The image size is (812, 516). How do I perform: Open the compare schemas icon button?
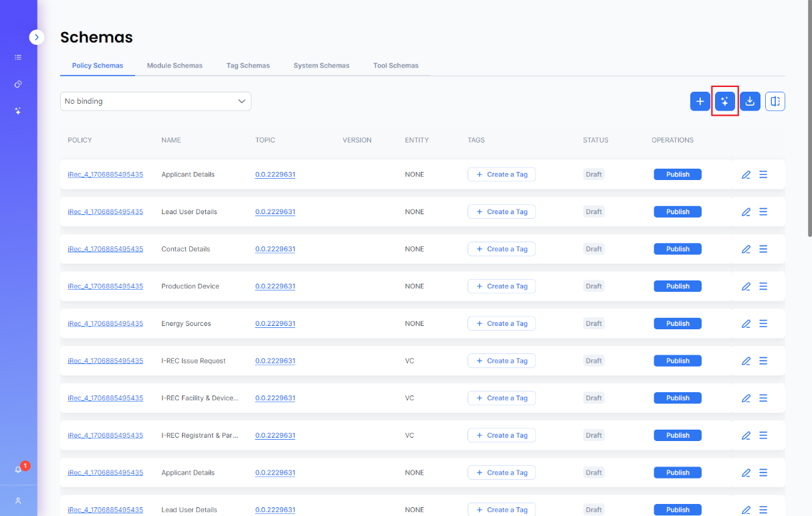coord(775,101)
